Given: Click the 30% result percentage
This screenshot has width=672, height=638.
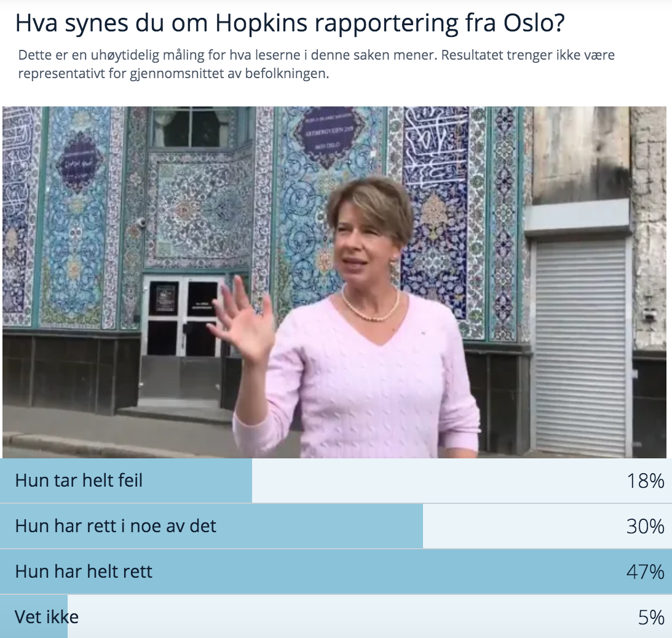Looking at the screenshot, I should point(646,527).
